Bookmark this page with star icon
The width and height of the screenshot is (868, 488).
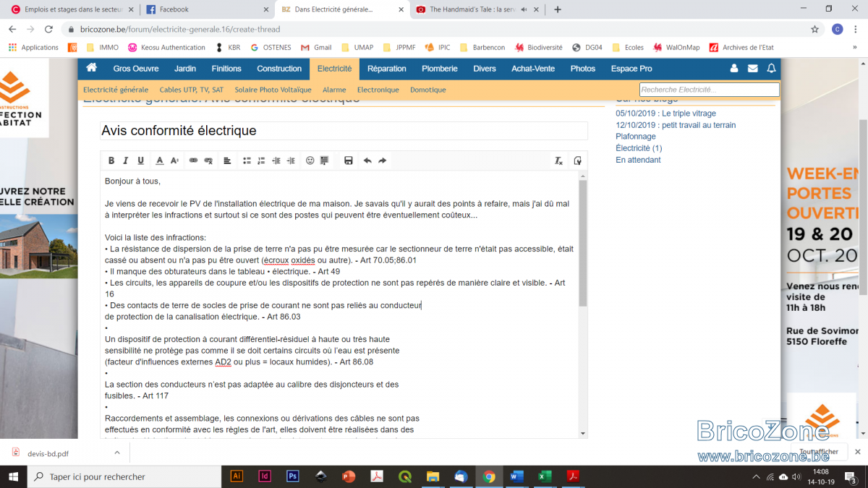coord(814,30)
